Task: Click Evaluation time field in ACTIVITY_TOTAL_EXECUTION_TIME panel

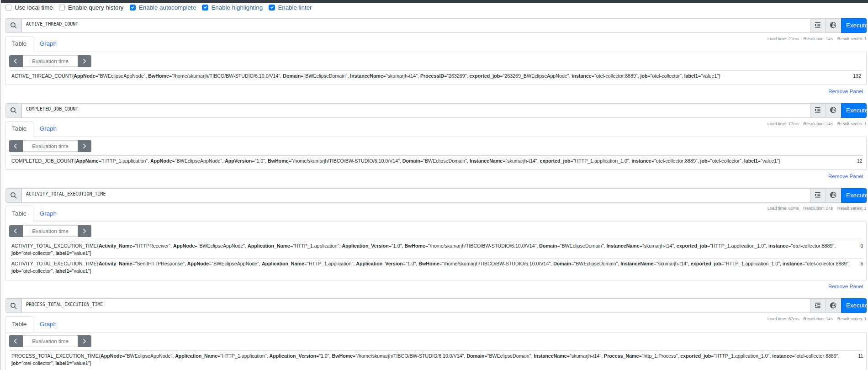Action: pyautogui.click(x=50, y=231)
